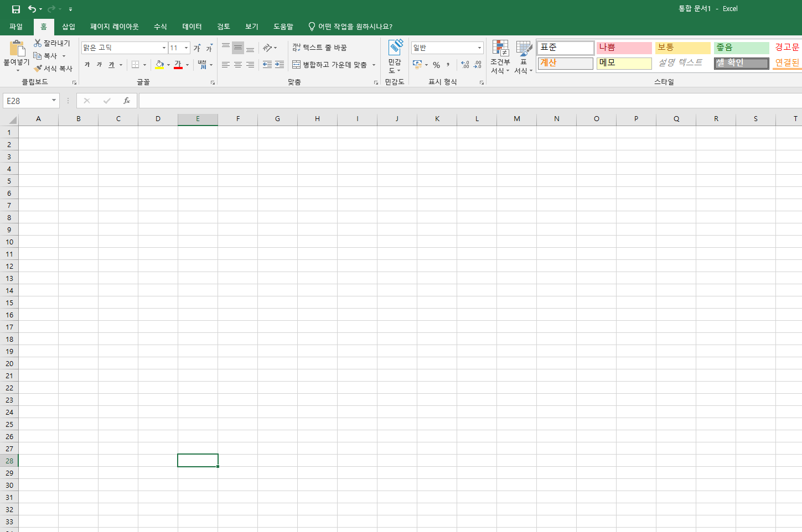Open 조건부 서식 conditional formatting
The height and width of the screenshot is (532, 802).
500,56
